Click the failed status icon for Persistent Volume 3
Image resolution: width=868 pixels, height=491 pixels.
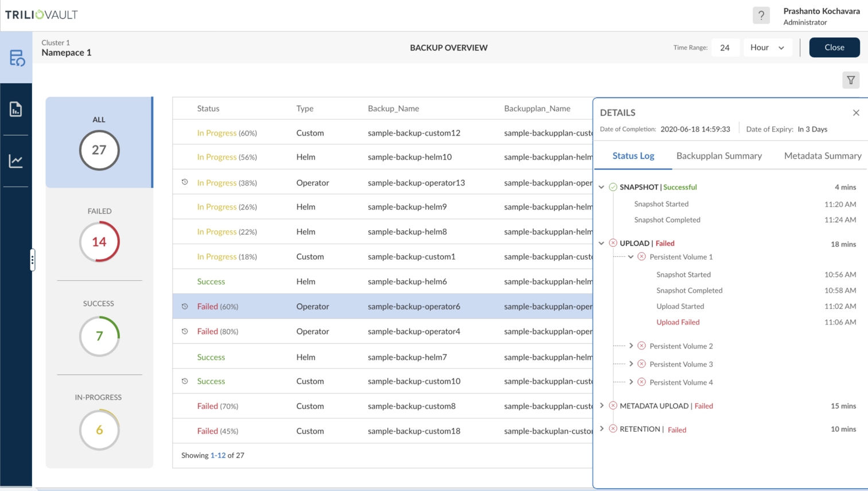641,364
